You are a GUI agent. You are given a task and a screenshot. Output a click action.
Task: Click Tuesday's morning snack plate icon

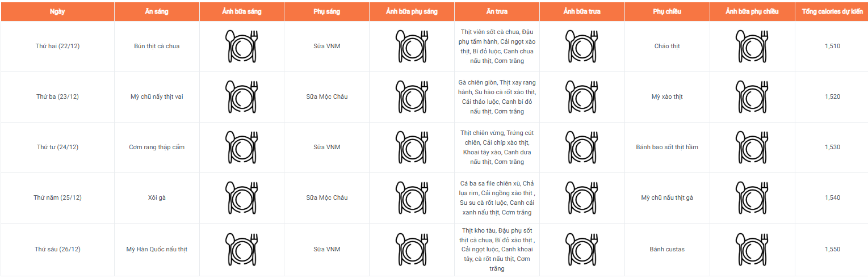coord(412,96)
